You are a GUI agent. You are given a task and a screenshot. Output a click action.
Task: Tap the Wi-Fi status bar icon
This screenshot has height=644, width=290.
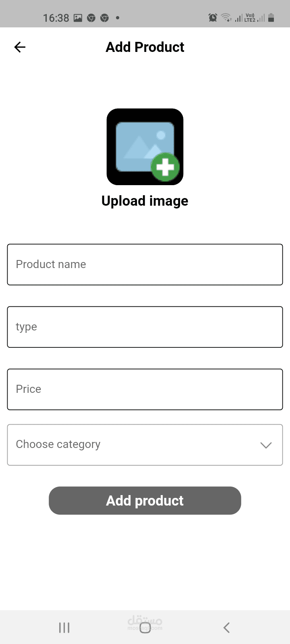pos(226,18)
